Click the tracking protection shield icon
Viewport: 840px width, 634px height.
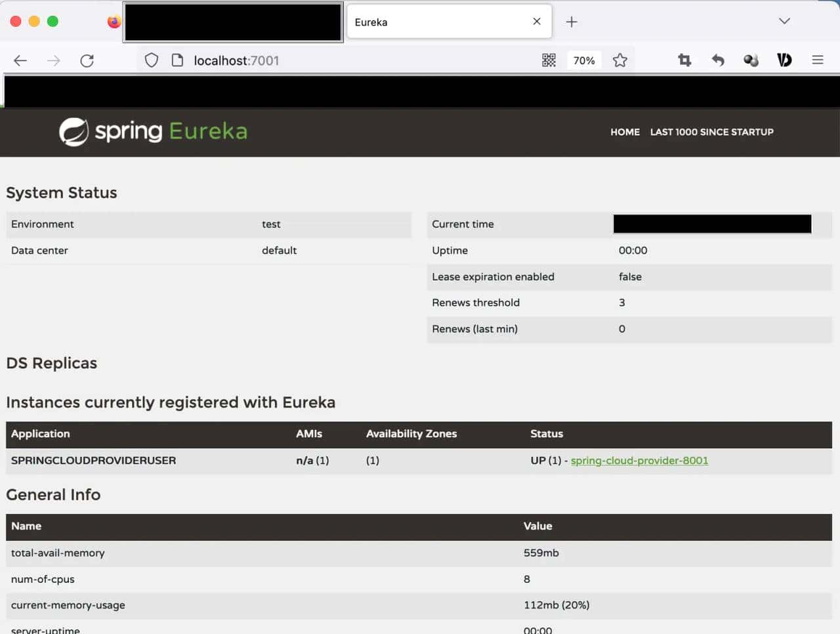point(151,60)
